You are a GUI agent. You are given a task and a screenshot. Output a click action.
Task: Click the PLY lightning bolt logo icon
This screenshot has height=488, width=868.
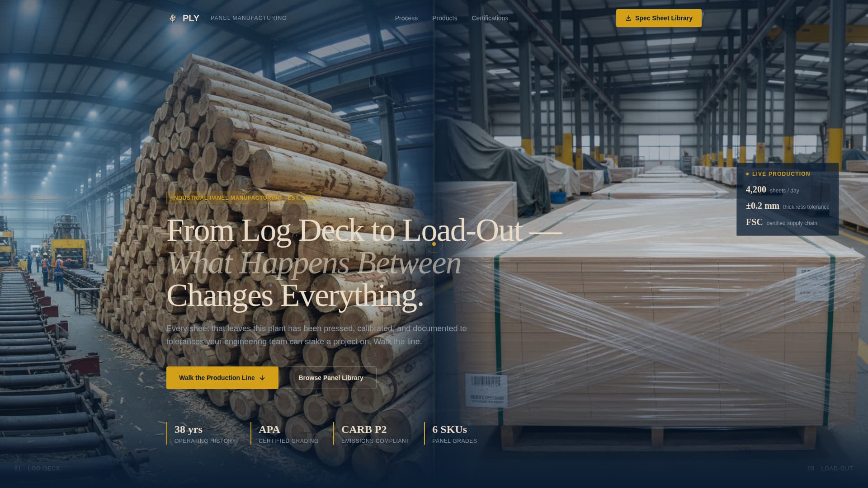point(173,18)
